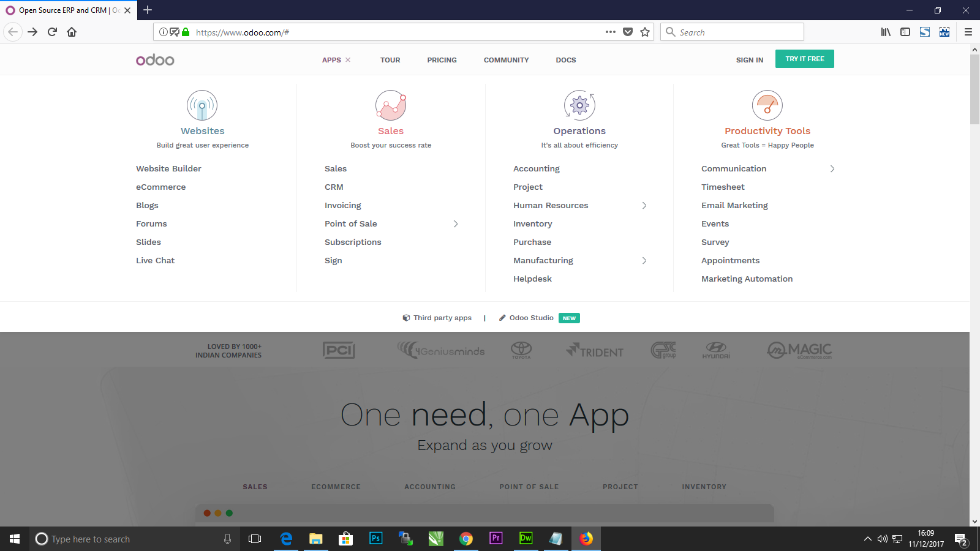Screen dimensions: 980x551
Task: Open the Invoicing app link
Action: [x=343, y=206]
